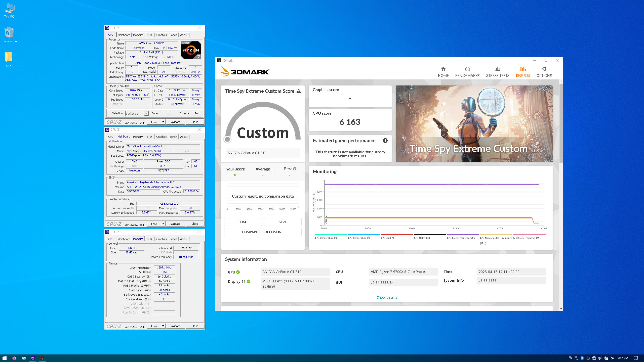
Task: Click the score gauge knob
Action: point(227,139)
